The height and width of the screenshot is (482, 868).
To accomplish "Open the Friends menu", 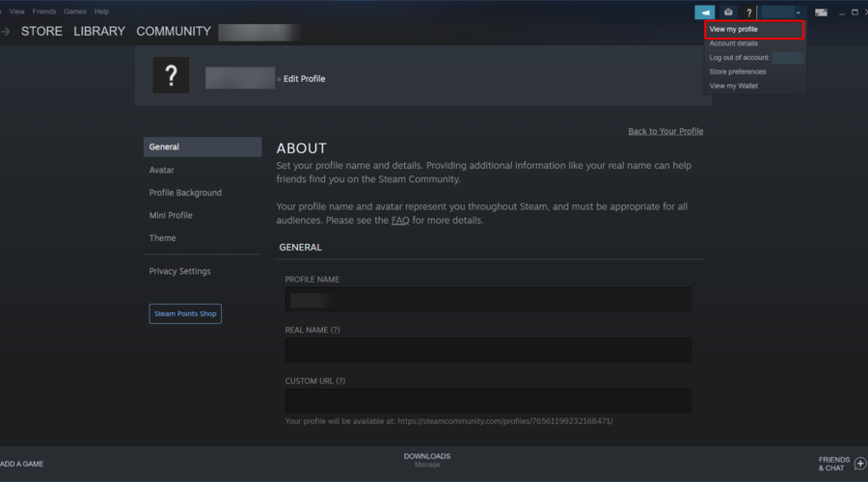I will pos(43,11).
